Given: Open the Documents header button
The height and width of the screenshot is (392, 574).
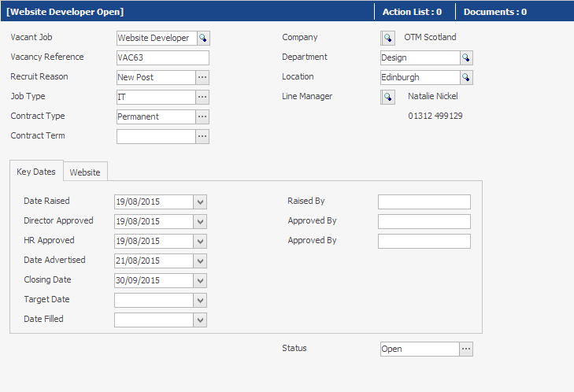Looking at the screenshot, I should click(x=495, y=12).
